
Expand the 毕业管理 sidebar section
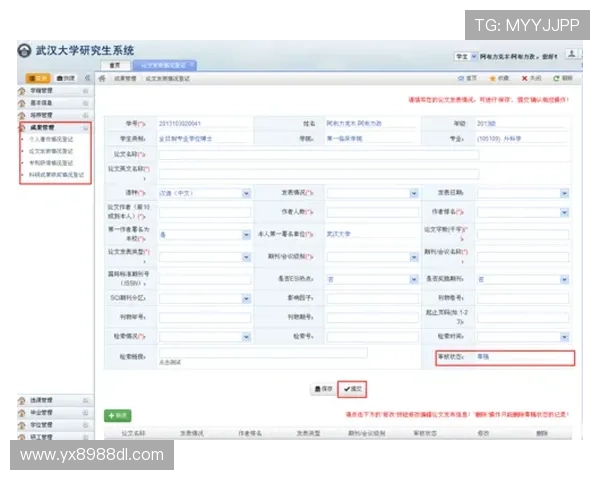coord(85,413)
